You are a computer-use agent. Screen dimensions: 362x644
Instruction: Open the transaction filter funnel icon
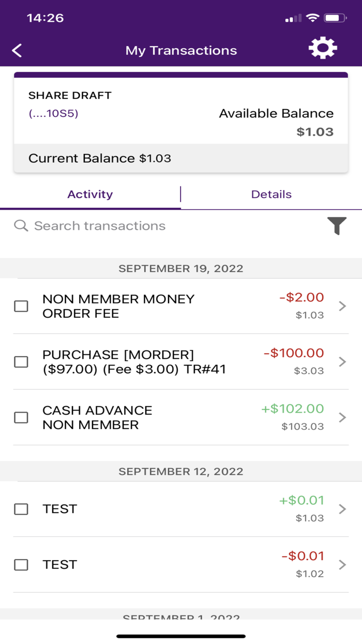click(337, 226)
